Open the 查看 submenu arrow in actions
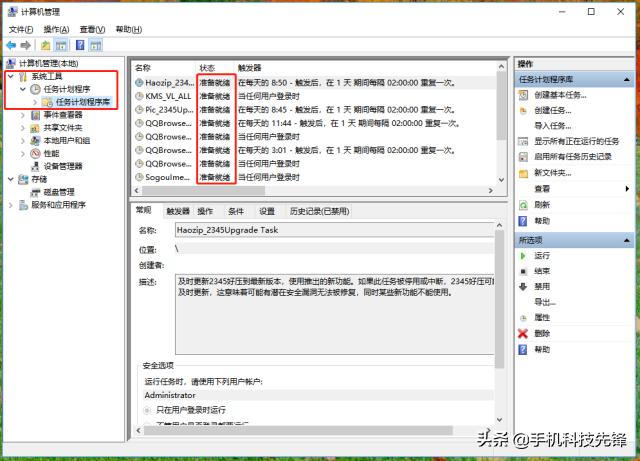Screen dimensions: 640x461 tap(627, 189)
